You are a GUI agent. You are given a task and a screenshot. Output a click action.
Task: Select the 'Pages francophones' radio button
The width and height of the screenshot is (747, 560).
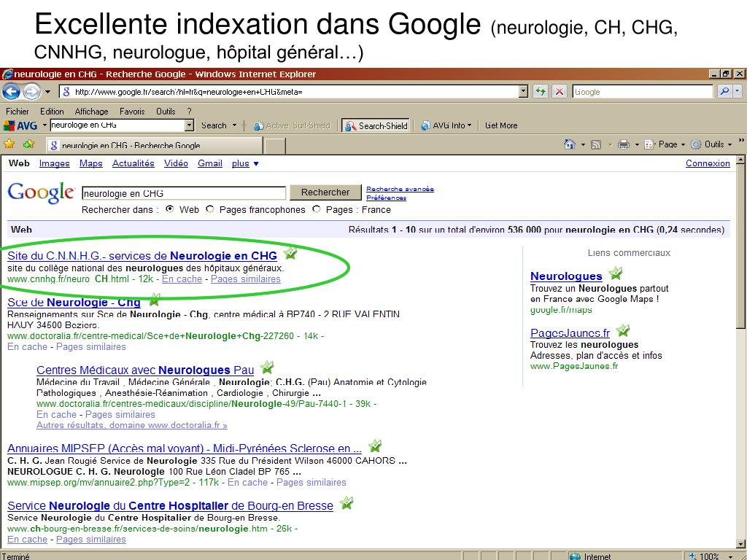point(209,209)
